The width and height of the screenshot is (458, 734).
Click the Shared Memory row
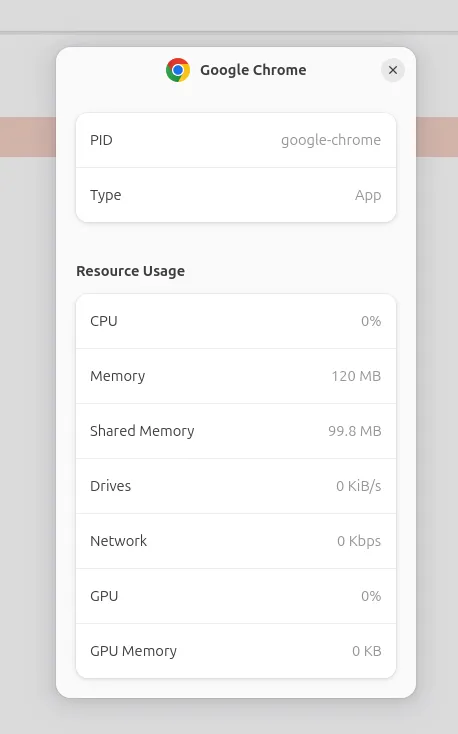click(x=236, y=431)
